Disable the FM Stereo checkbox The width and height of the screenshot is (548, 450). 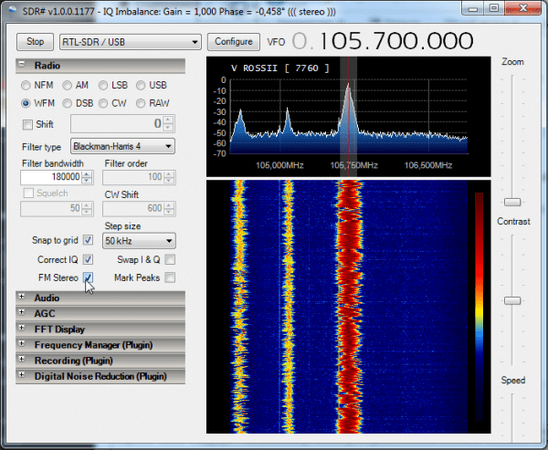(x=88, y=278)
